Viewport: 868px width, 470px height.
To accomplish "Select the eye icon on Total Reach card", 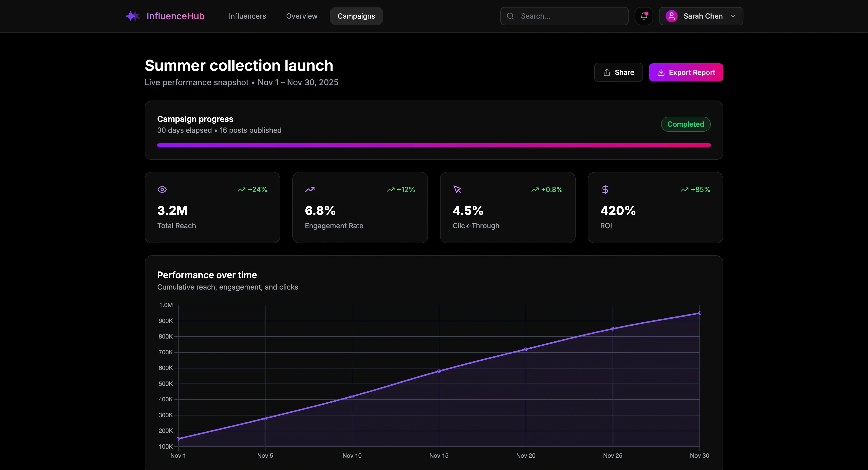I will [x=162, y=189].
